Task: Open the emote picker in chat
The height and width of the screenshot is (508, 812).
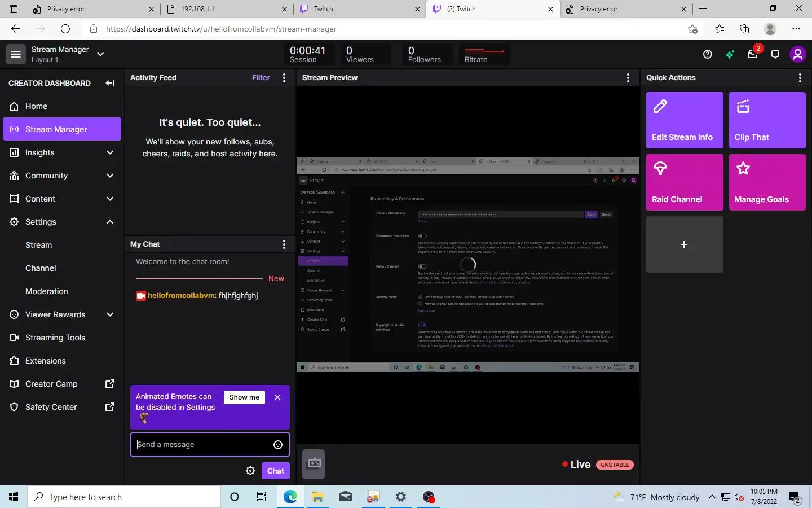Action: 278,445
